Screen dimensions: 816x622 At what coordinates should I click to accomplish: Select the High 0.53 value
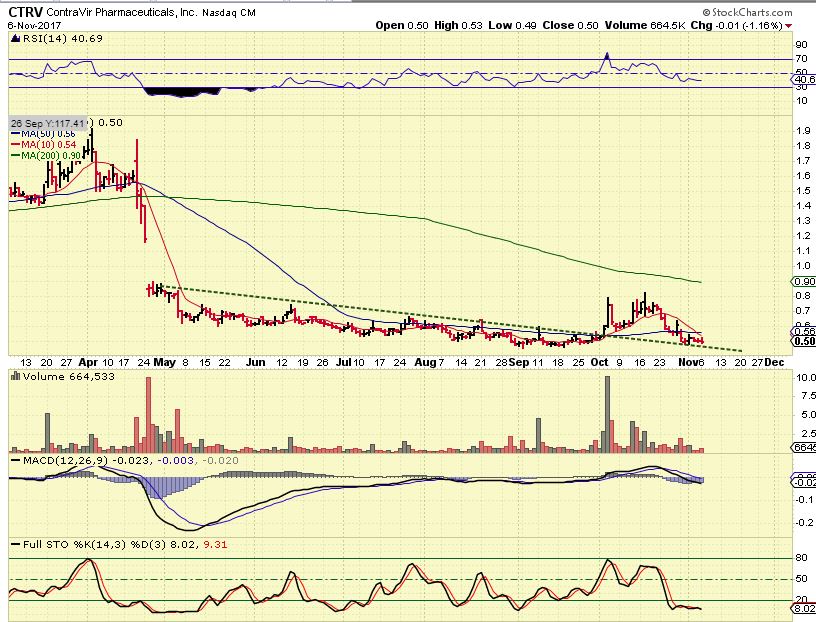[x=458, y=25]
